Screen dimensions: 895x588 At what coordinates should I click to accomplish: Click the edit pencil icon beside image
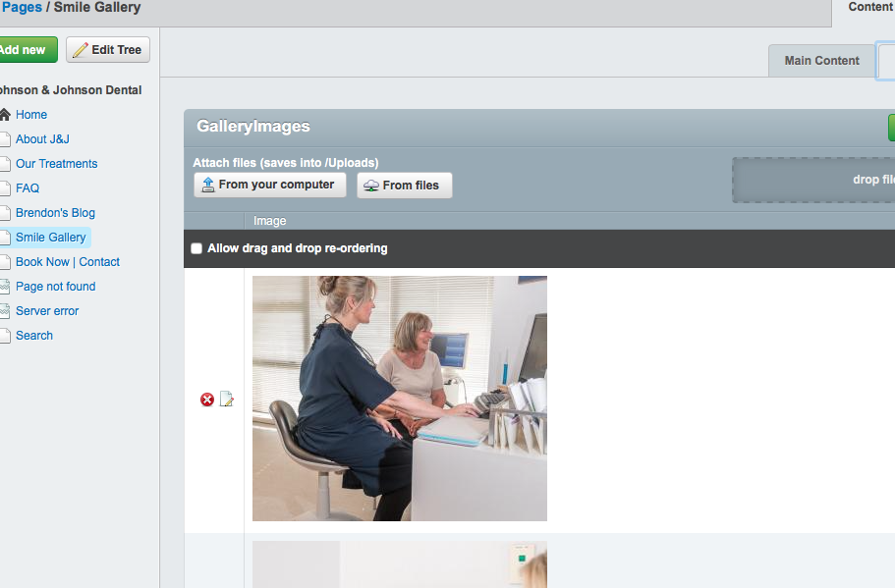[227, 400]
